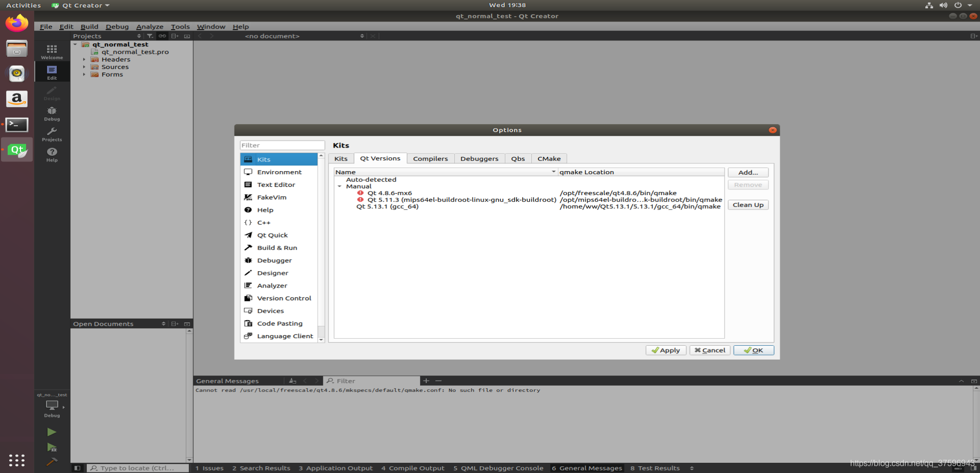Screen dimensions: 980x473
Task: Zoom out General Messages with minus icon
Action: [438, 381]
